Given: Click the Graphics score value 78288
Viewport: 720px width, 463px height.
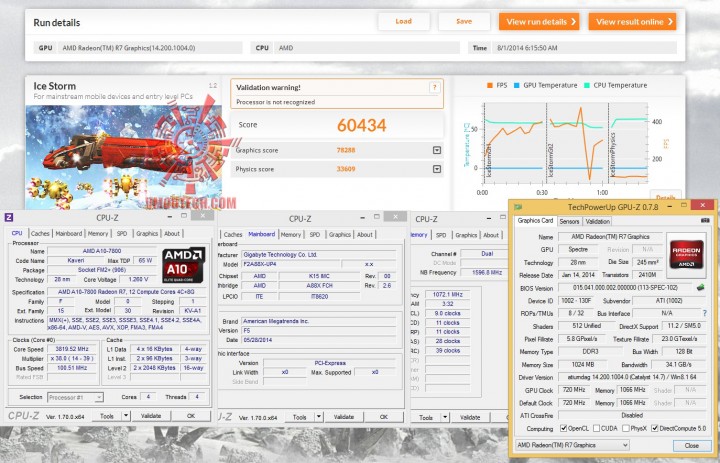Looking at the screenshot, I should tap(346, 150).
